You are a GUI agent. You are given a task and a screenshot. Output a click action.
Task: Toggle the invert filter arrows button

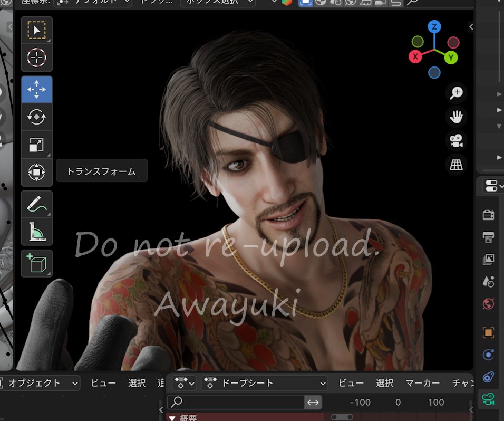pos(313,402)
